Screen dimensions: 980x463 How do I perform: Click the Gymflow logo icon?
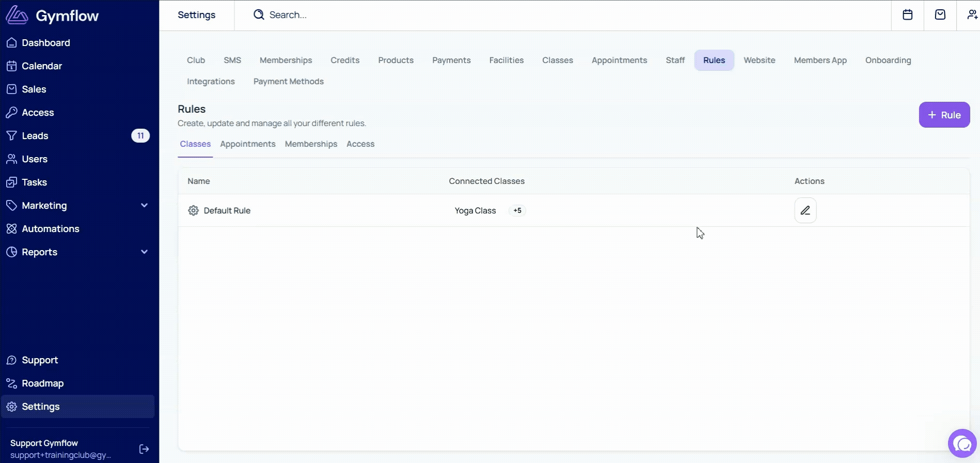click(17, 16)
